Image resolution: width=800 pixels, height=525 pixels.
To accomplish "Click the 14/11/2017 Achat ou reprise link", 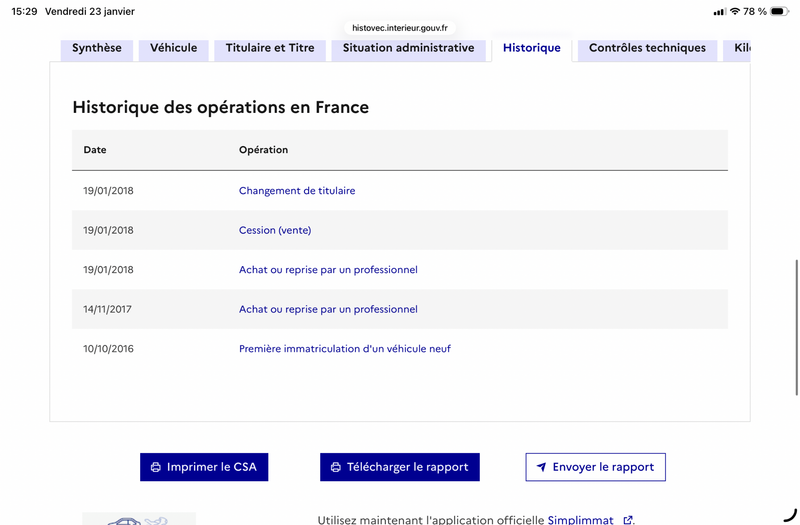I will coord(328,309).
